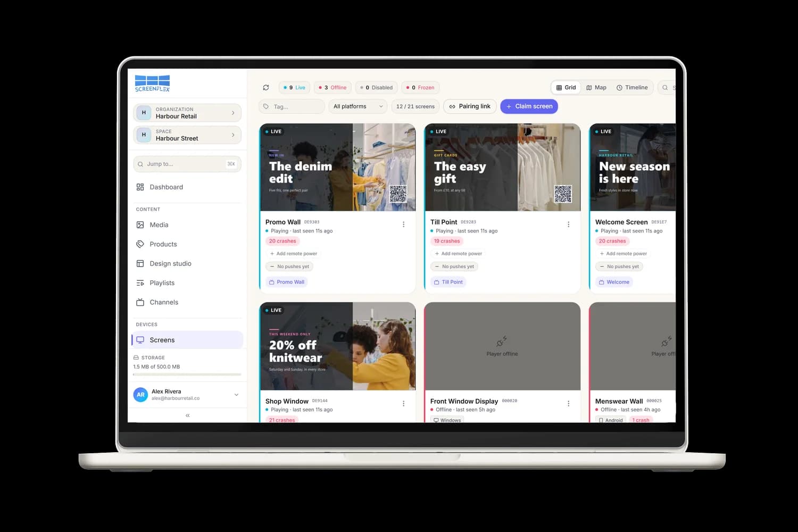
Task: Open the 20% off knitwear preview
Action: click(338, 346)
